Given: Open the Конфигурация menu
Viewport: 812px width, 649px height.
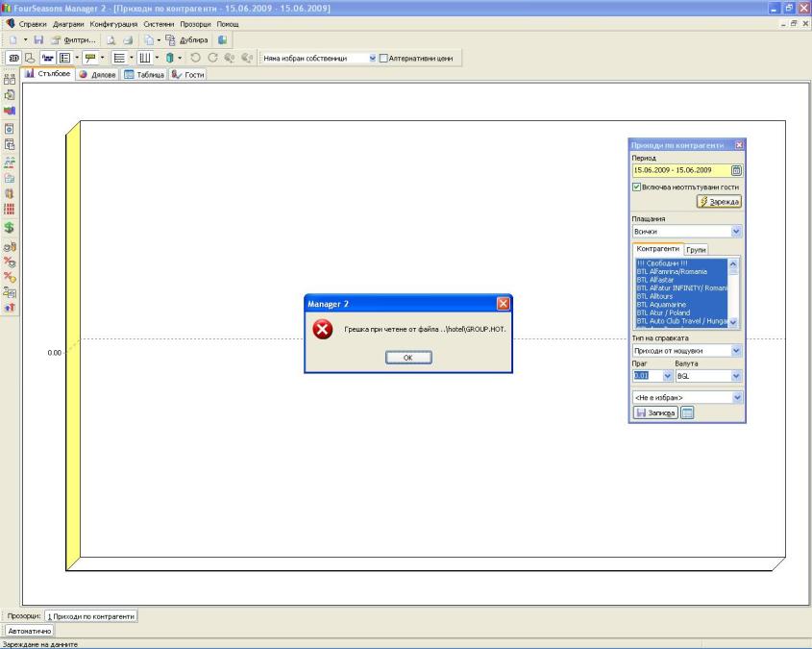Looking at the screenshot, I should tap(113, 22).
